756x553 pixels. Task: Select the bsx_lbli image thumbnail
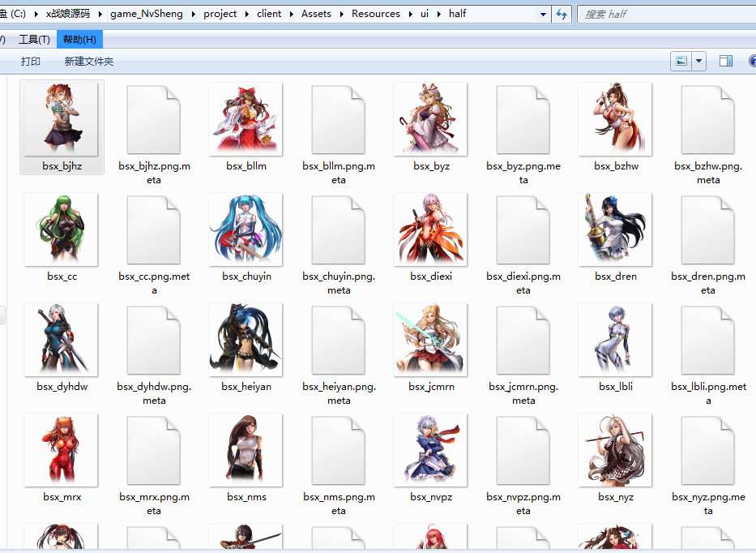616,340
